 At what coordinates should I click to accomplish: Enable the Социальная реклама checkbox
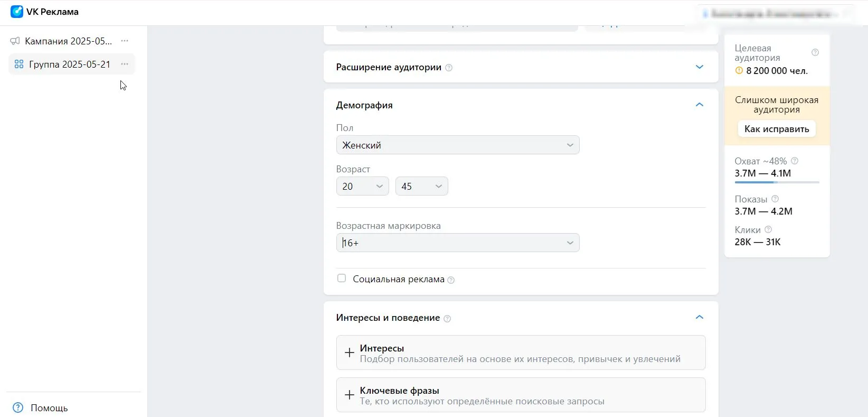click(342, 278)
